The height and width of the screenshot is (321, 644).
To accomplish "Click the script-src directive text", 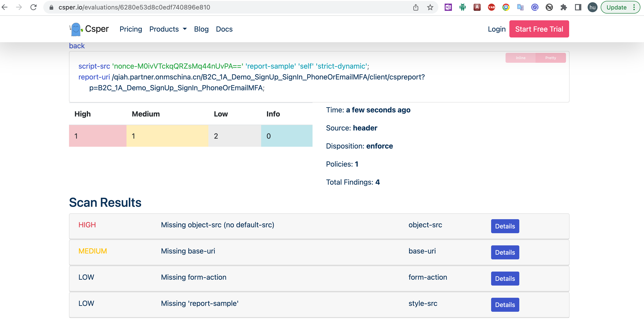I will pyautogui.click(x=94, y=66).
